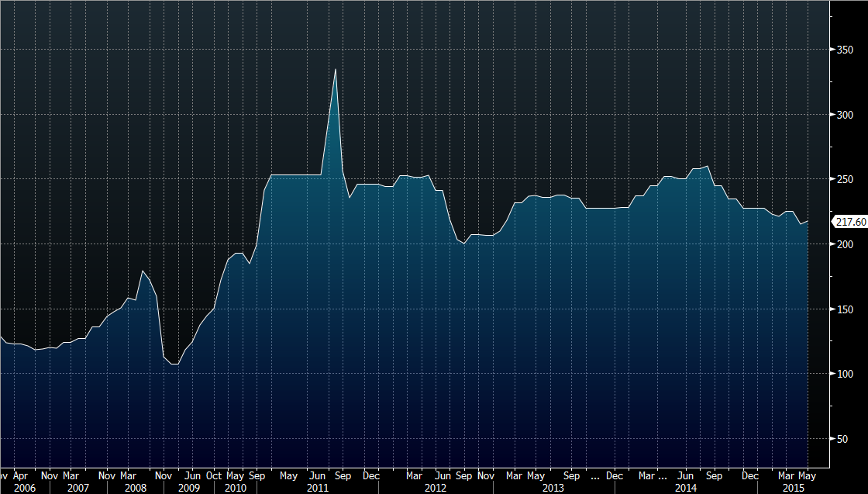Viewport: 868px width, 494px height.
Task: Click the 2013 year label
Action: tap(553, 488)
